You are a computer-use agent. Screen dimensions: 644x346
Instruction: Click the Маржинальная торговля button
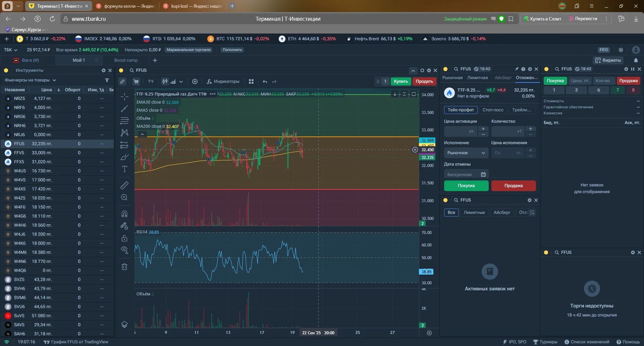click(189, 50)
